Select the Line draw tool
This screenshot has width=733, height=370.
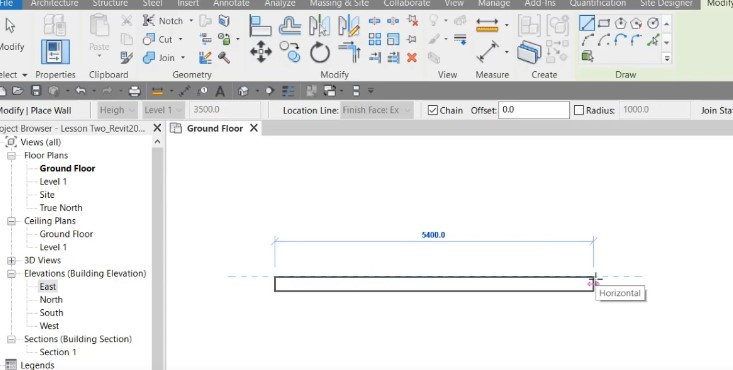pyautogui.click(x=587, y=23)
